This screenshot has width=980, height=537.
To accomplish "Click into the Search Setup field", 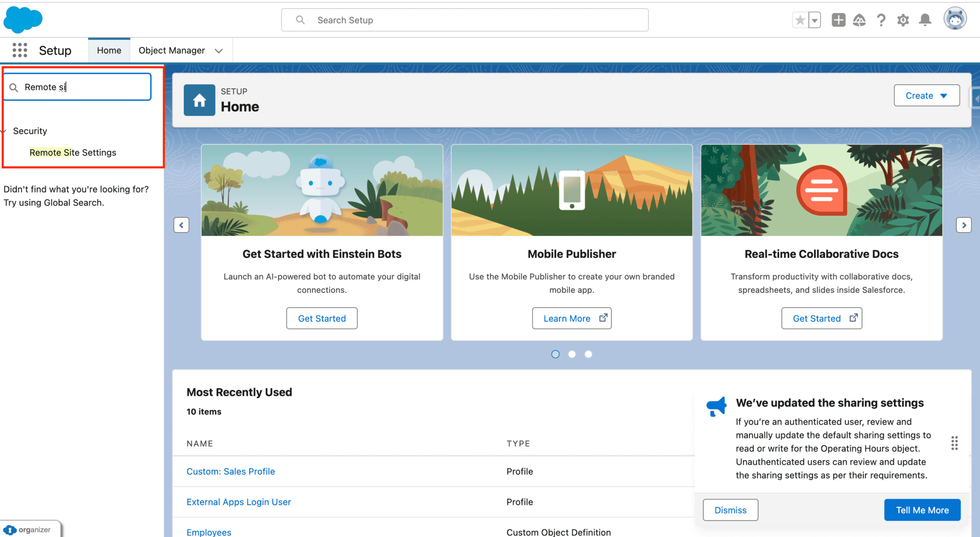I will coord(464,20).
